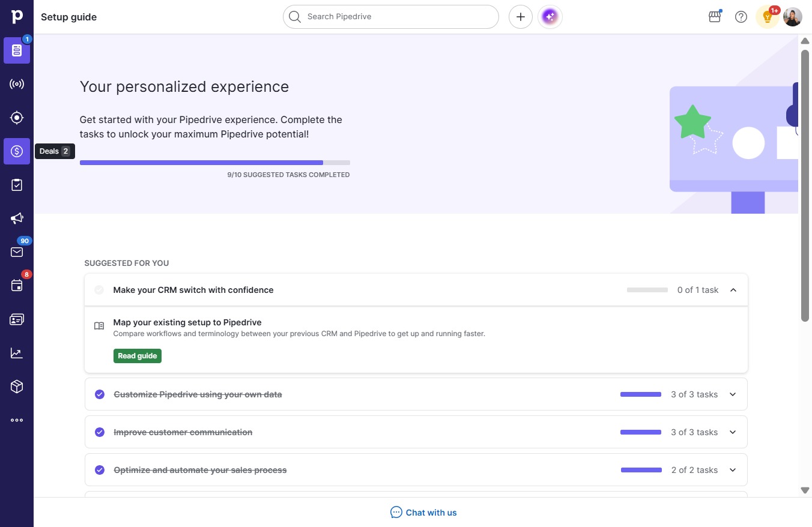The width and height of the screenshot is (812, 527).
Task: Click the Improve customer communication title
Action: (x=183, y=432)
